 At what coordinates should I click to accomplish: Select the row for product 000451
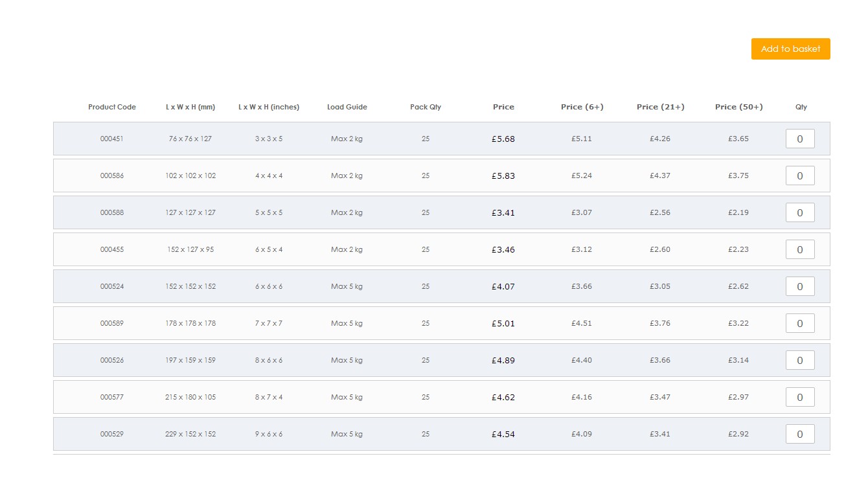(389, 139)
